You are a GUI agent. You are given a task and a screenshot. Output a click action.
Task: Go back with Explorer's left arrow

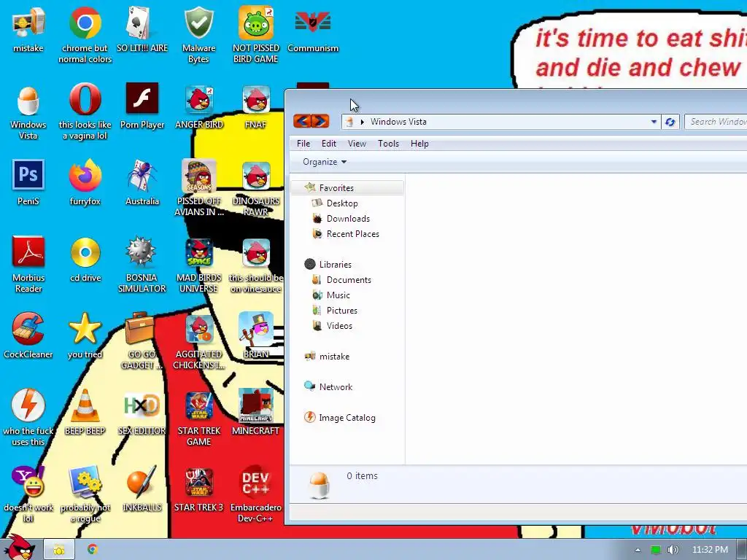(x=302, y=122)
